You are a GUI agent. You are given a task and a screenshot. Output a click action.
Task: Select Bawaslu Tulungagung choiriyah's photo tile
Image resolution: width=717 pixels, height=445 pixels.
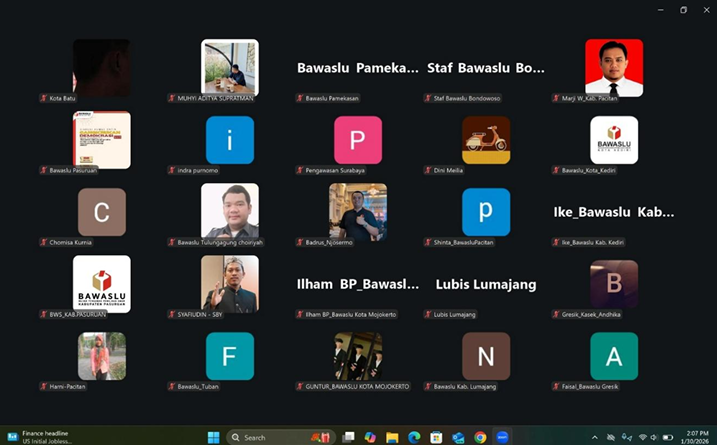click(230, 211)
